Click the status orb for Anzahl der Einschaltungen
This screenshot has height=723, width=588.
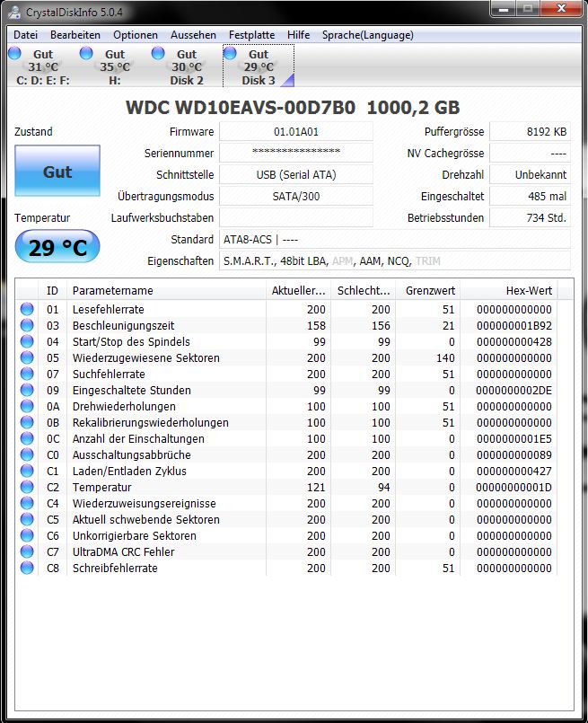pos(27,438)
